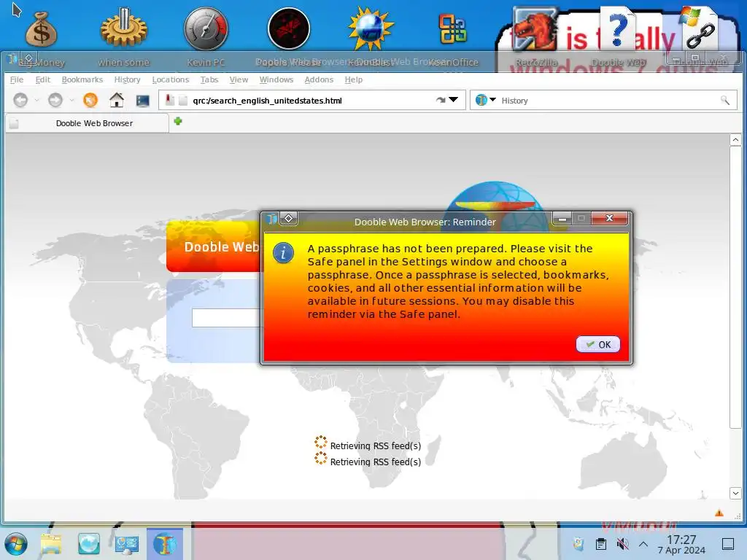Open the Big Money desktop icon
747x560 pixels.
[42, 29]
